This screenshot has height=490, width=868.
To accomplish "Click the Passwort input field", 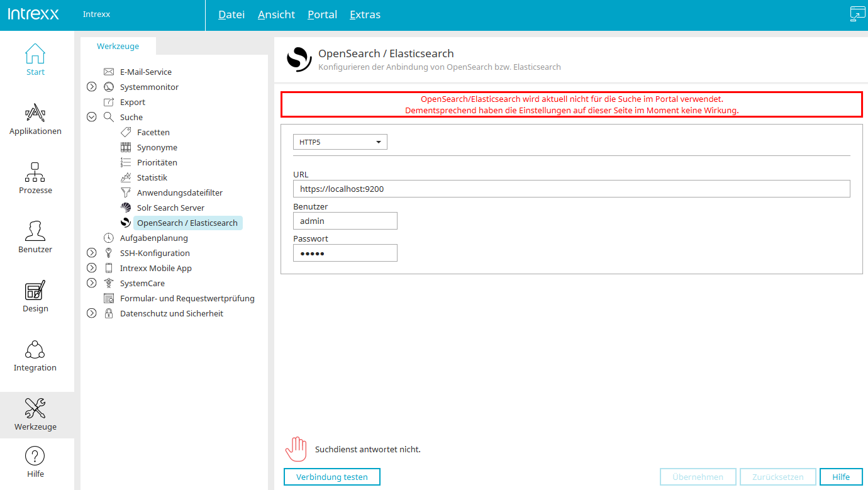I will (345, 253).
